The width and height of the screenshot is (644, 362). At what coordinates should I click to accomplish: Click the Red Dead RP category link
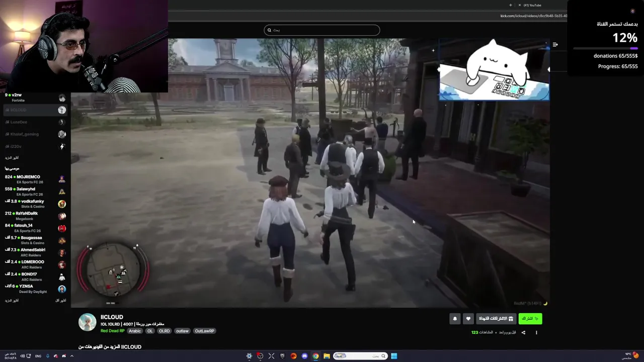(112, 331)
